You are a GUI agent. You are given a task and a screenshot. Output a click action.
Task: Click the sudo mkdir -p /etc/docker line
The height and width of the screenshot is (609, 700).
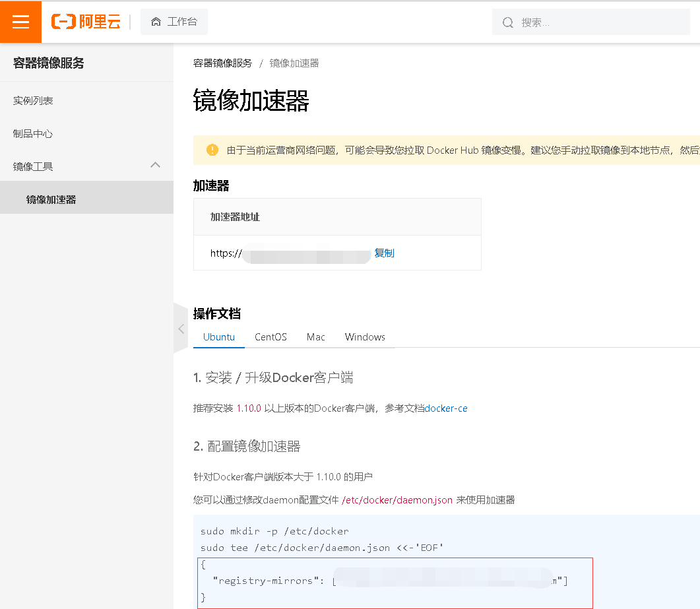tap(274, 531)
